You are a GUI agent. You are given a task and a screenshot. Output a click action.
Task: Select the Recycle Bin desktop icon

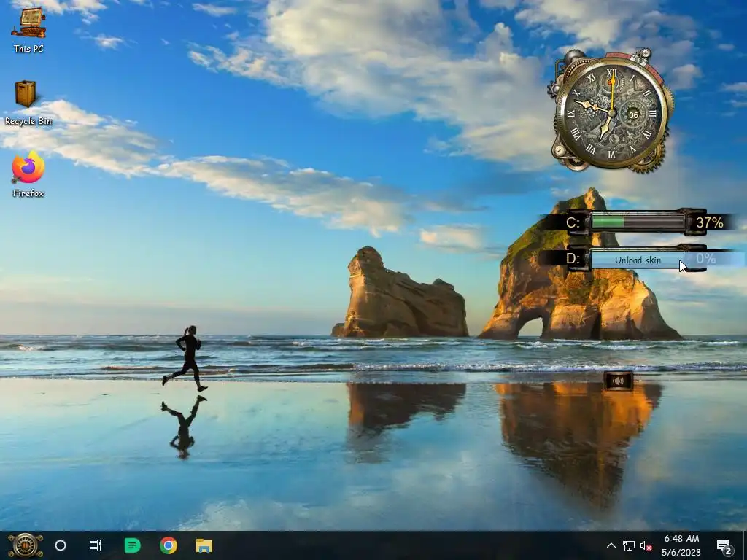click(27, 103)
